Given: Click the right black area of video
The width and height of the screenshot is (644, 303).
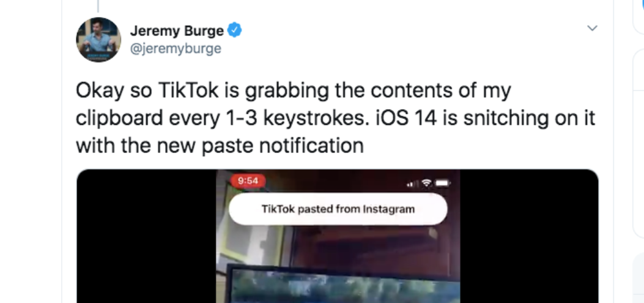Looking at the screenshot, I should 529,236.
